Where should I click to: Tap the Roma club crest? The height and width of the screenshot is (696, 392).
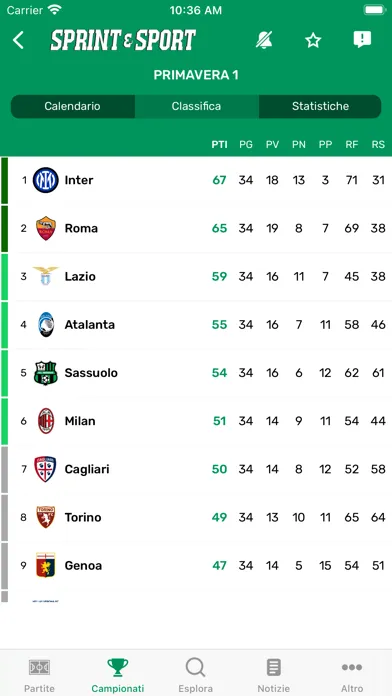coord(46,228)
